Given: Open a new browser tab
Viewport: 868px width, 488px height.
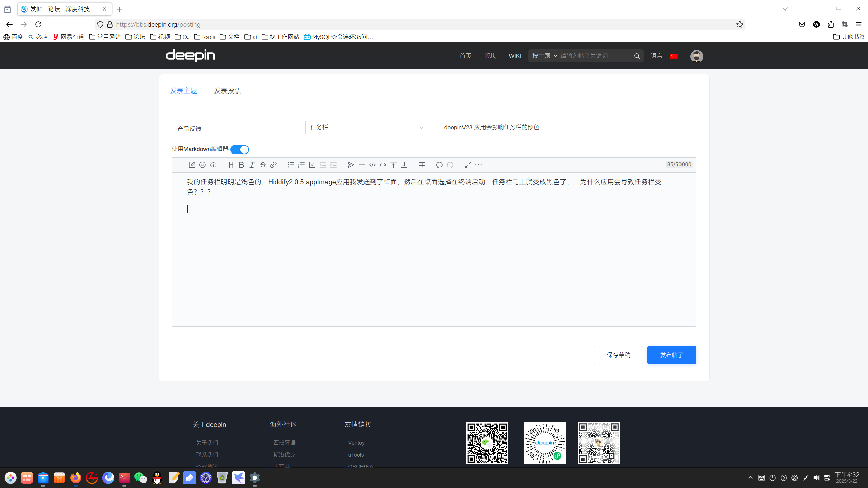Looking at the screenshot, I should (x=119, y=9).
